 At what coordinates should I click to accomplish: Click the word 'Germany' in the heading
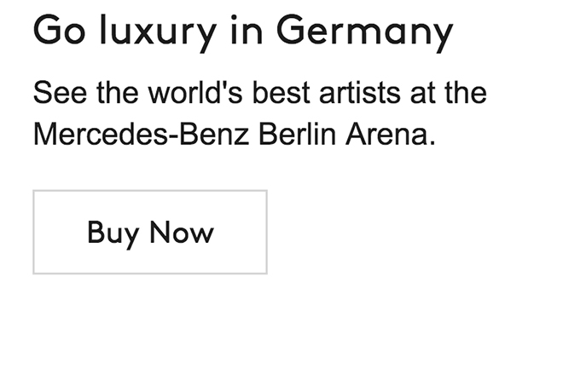364,32
